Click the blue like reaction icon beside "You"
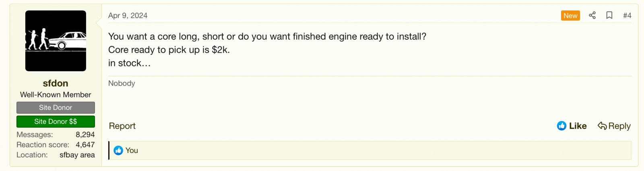Image resolution: width=644 pixels, height=171 pixels. 118,150
